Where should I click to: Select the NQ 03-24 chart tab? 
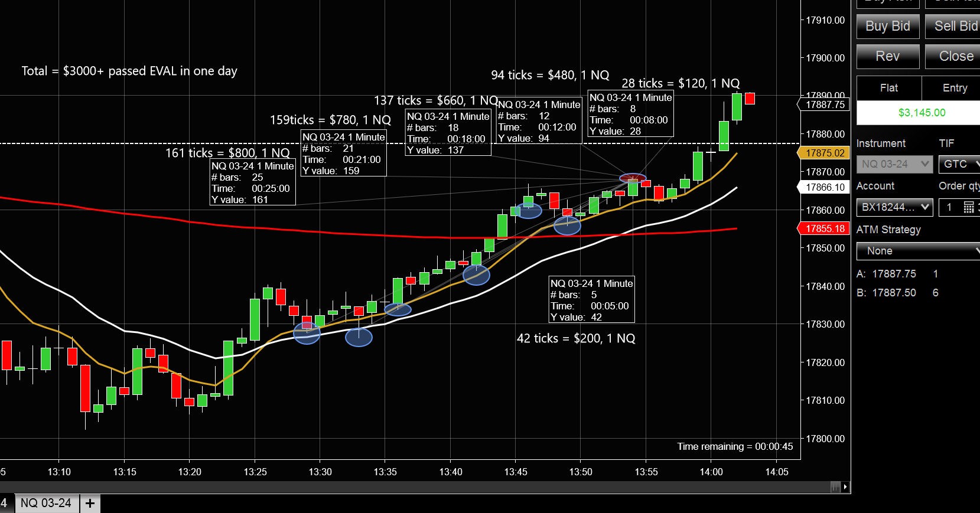click(46, 503)
